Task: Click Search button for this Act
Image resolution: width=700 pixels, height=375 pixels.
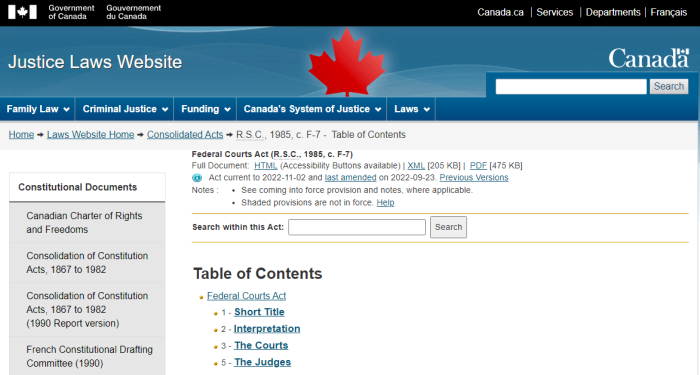Action: pos(448,227)
